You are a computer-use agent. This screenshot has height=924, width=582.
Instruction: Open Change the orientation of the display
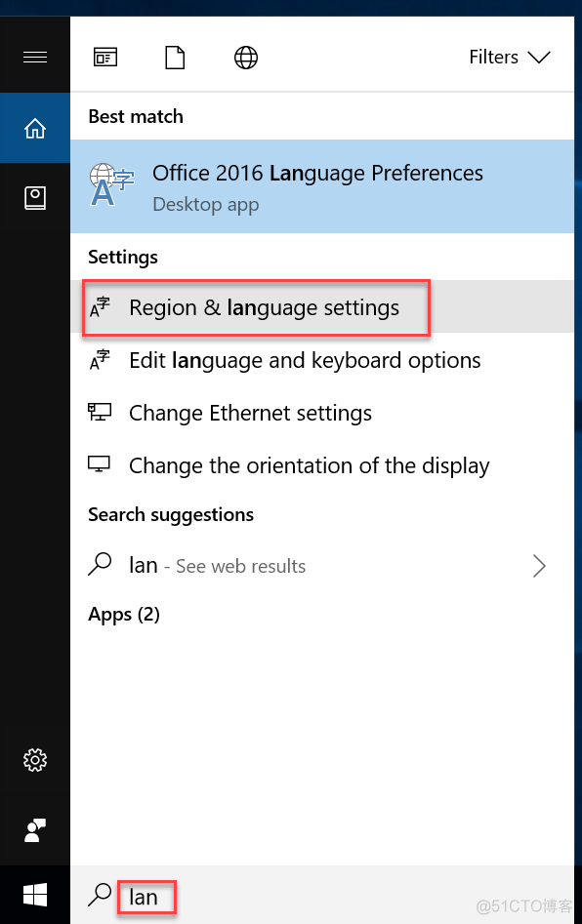pyautogui.click(x=322, y=465)
